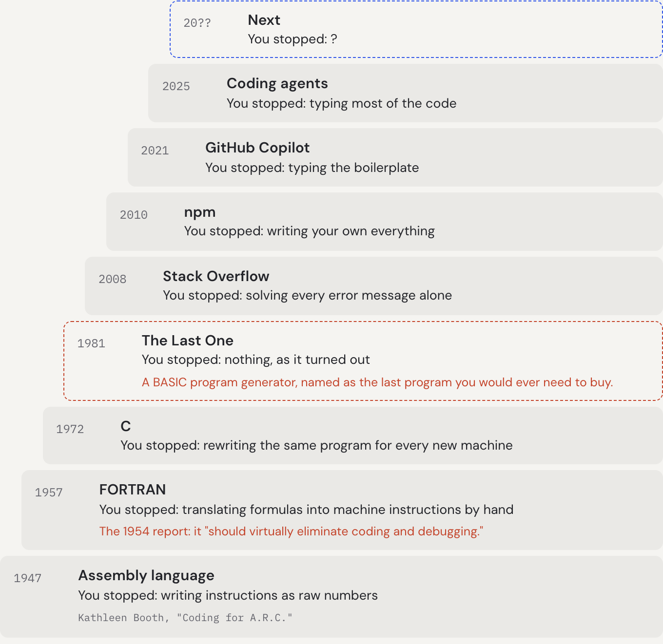
Task: Click the "20??" year label
Action: [x=197, y=23]
